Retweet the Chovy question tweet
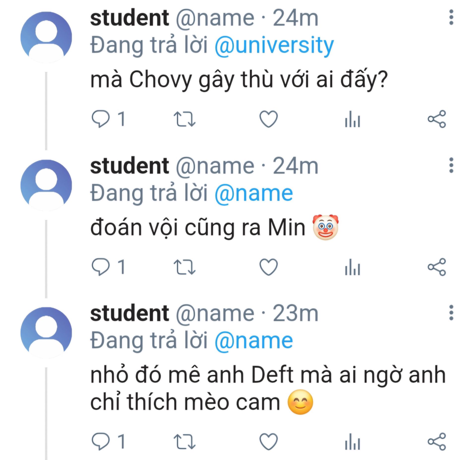Image resolution: width=476 pixels, height=460 pixels. pos(184,119)
